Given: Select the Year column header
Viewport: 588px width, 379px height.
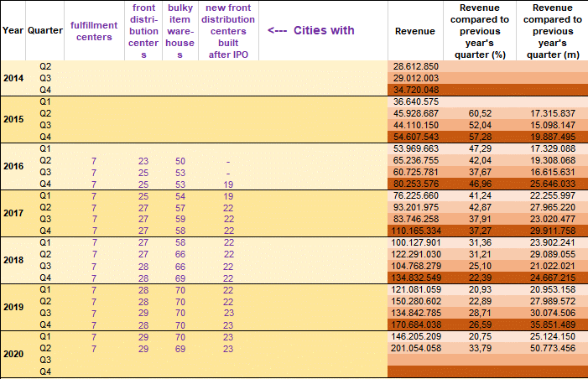Looking at the screenshot, I should [x=13, y=30].
